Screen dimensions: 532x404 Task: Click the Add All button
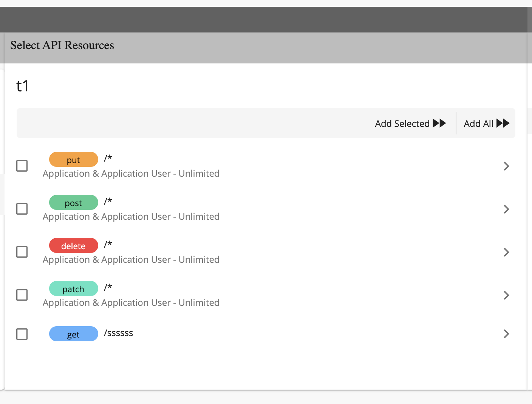[479, 123]
